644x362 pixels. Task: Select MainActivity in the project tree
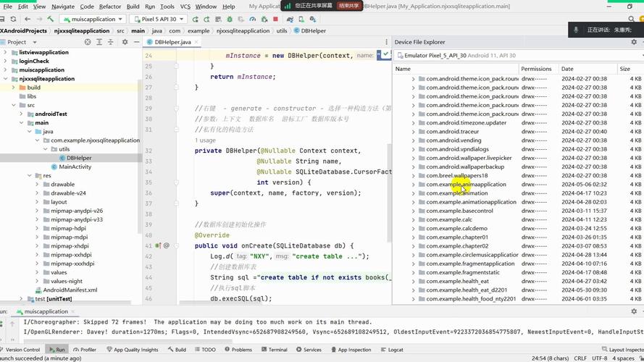click(75, 167)
